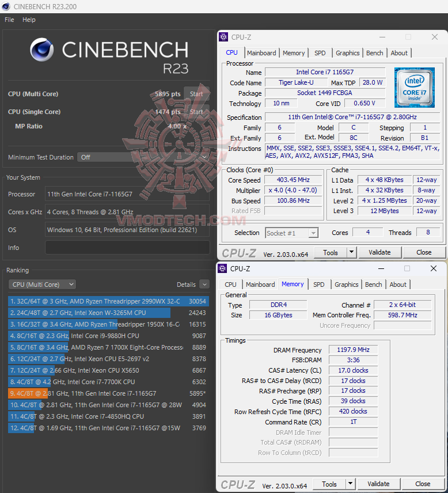This screenshot has height=493, width=448.
Task: Switch to Mainboard tab in top CPU-Z
Action: [x=261, y=53]
